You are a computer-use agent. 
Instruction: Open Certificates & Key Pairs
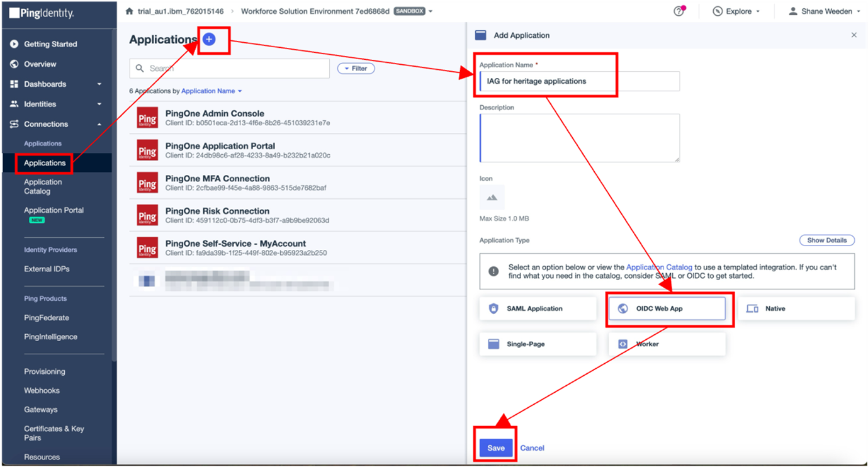pos(54,433)
